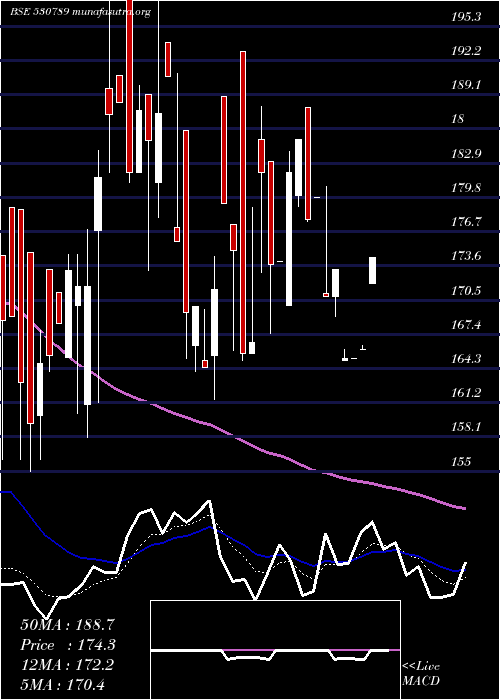Viewport: 500px width, 700px height.
Task: Click the last white candlestick on the right
Action: coord(372,270)
